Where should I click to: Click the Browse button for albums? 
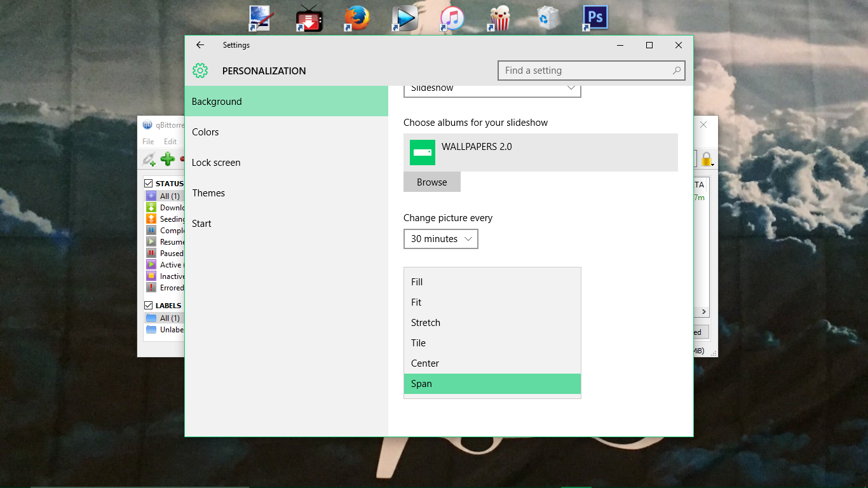[432, 182]
